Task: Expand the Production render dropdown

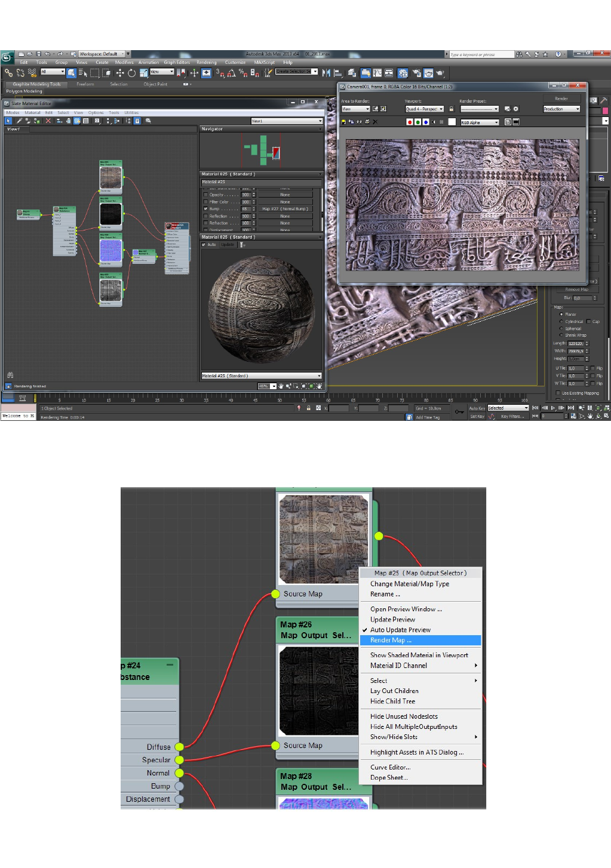Action: tap(561, 109)
